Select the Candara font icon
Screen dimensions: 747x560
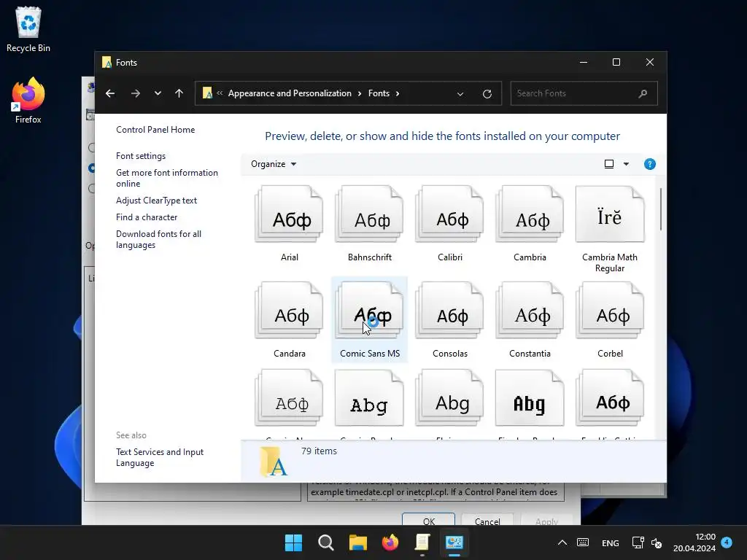coord(289,311)
